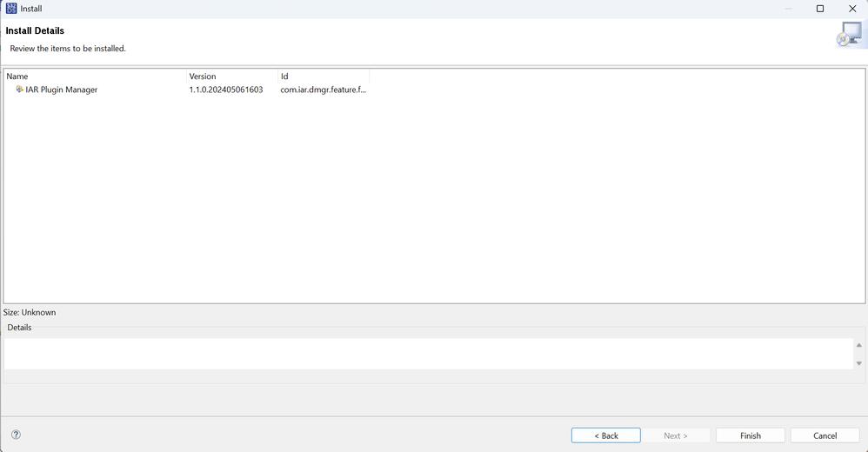868x452 pixels.
Task: Click the Install Details heading
Action: (35, 31)
